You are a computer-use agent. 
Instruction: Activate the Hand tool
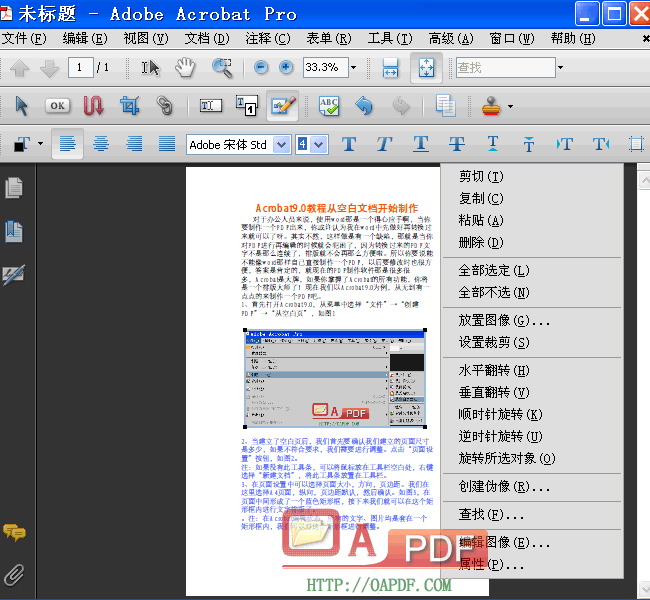(185, 68)
